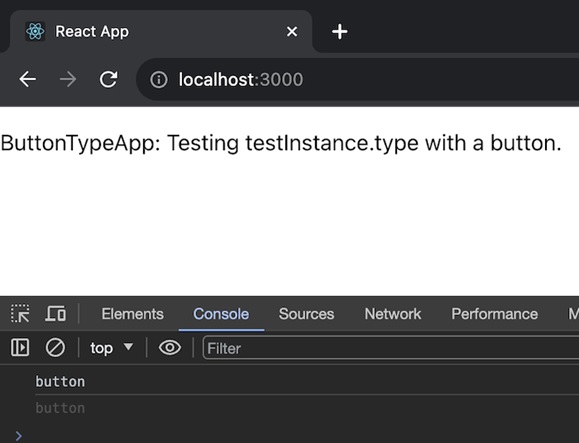Go back using the back arrow
Image resolution: width=579 pixels, height=443 pixels.
coord(28,79)
